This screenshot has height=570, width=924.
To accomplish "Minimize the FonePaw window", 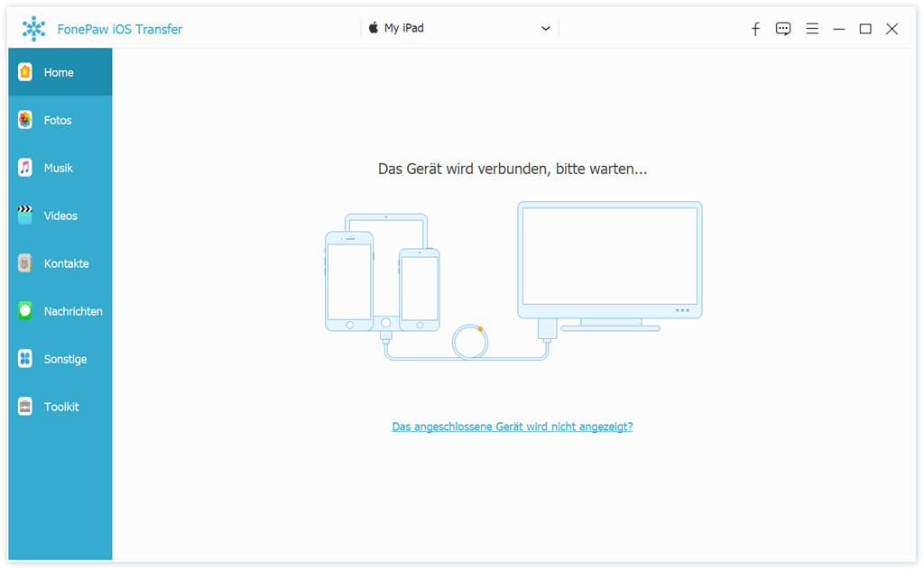I will [x=839, y=29].
